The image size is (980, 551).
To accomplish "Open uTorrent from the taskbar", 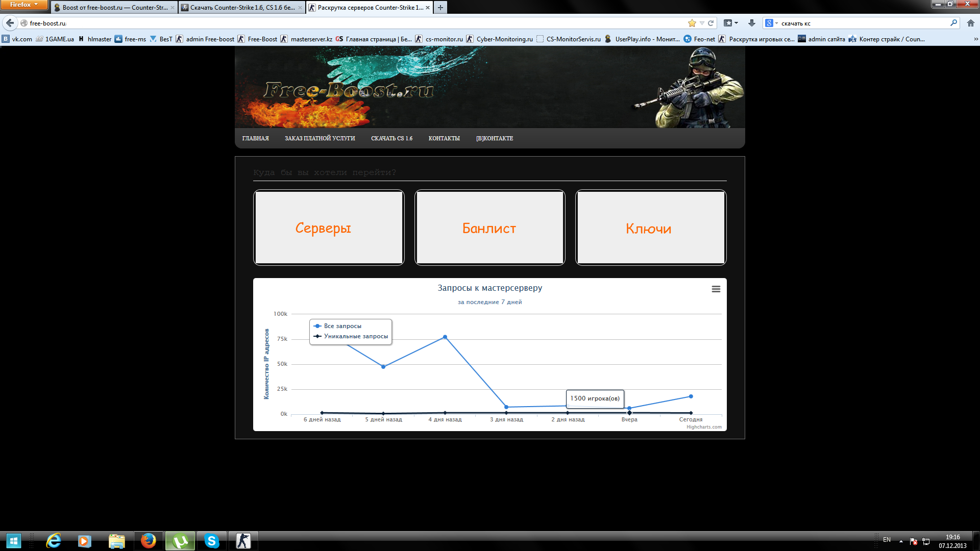I will point(180,541).
